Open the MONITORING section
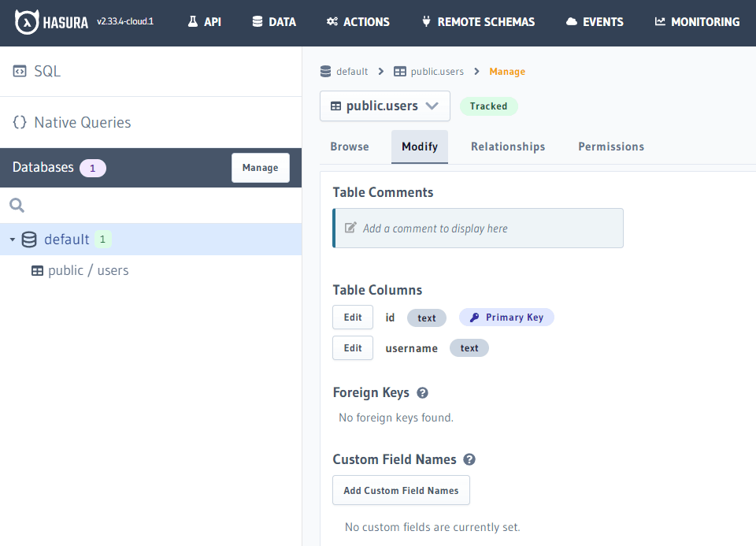This screenshot has width=756, height=546. tap(697, 22)
